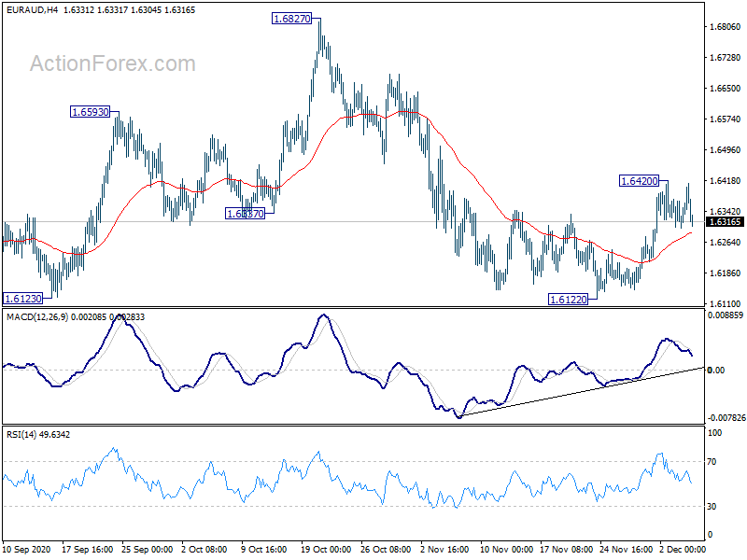Click the 17 Sep 16:00 date label
The width and height of the screenshot is (747, 560).
(87, 550)
